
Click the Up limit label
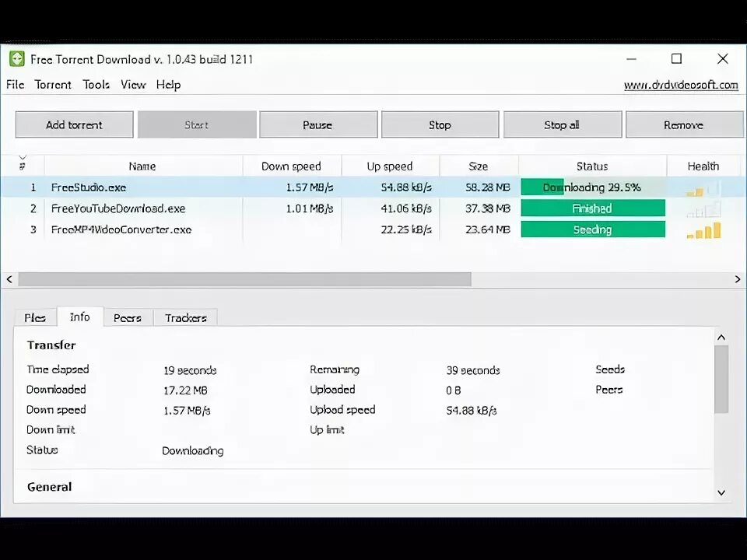pos(328,430)
